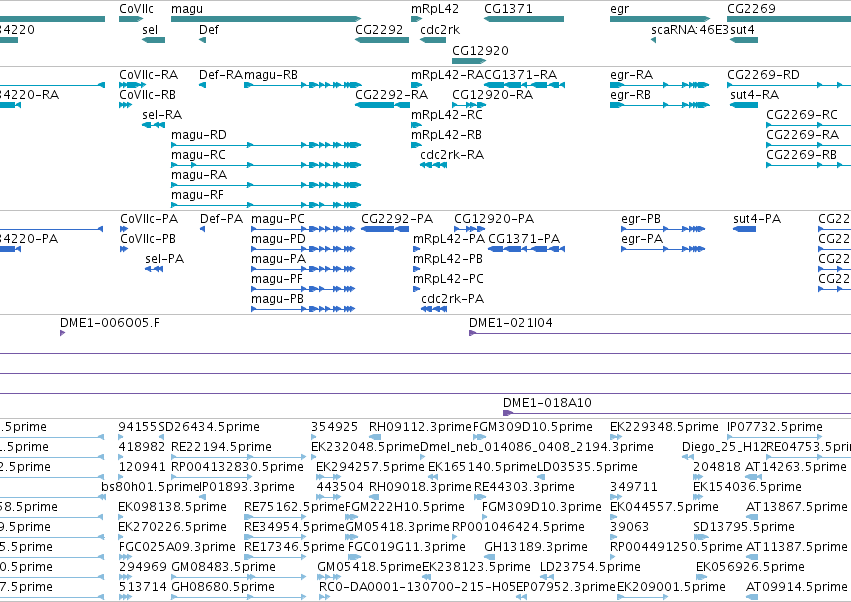Select the CG2269-RB transcript label
851x602 pixels.
tap(802, 155)
